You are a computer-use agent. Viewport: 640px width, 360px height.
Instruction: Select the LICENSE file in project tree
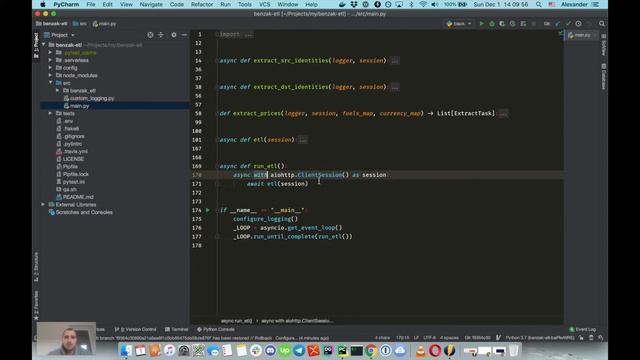(70, 159)
